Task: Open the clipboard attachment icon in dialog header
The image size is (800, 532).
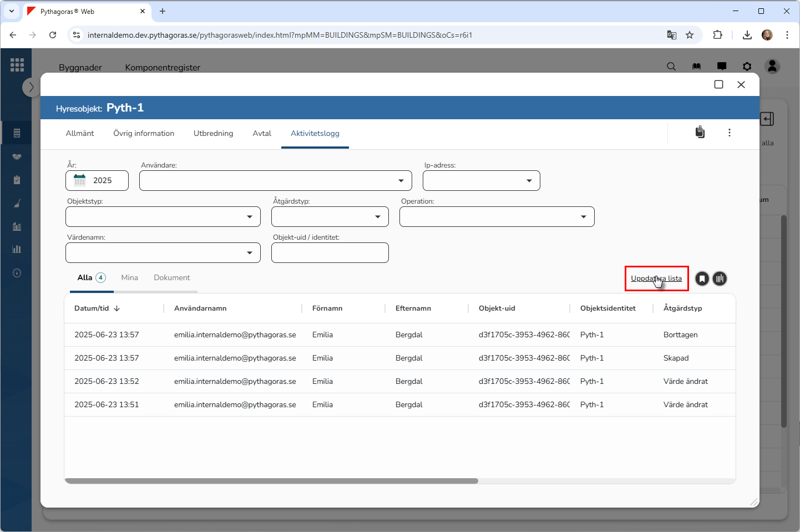Action: pos(700,132)
